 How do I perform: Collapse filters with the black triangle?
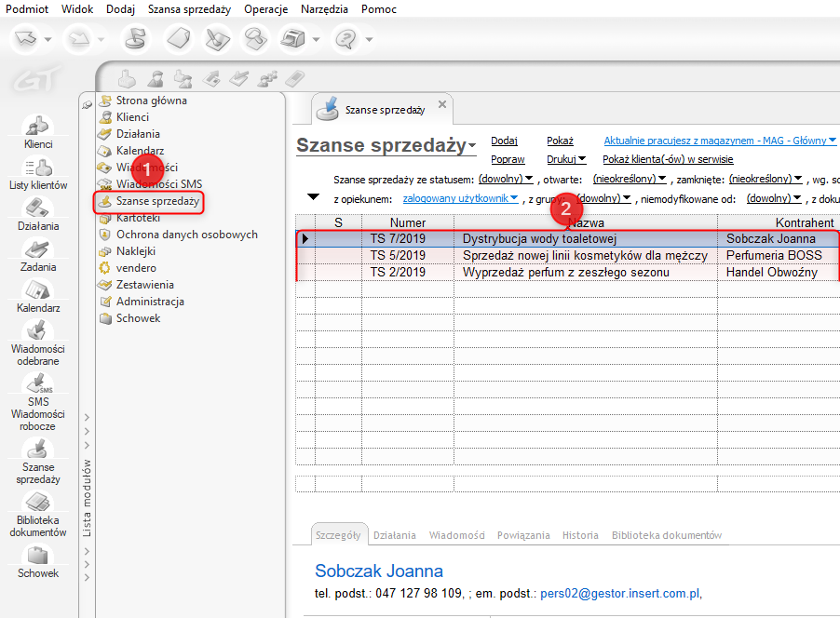(314, 197)
